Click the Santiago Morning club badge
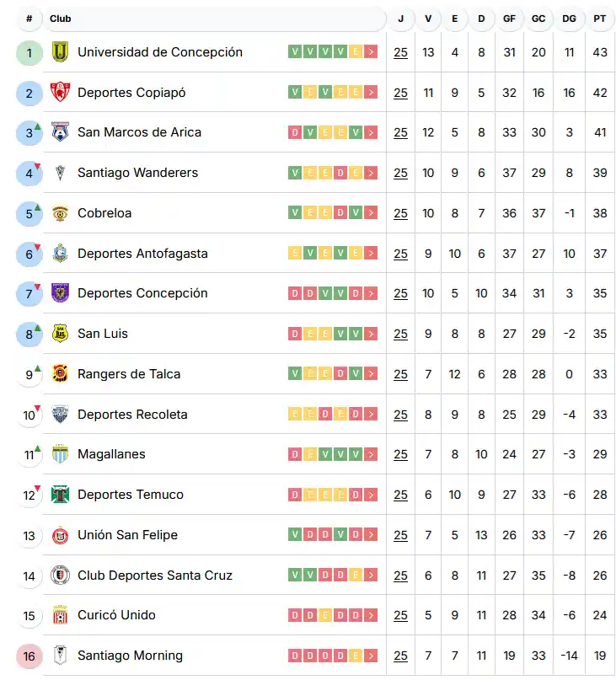The image size is (616, 680). [58, 656]
